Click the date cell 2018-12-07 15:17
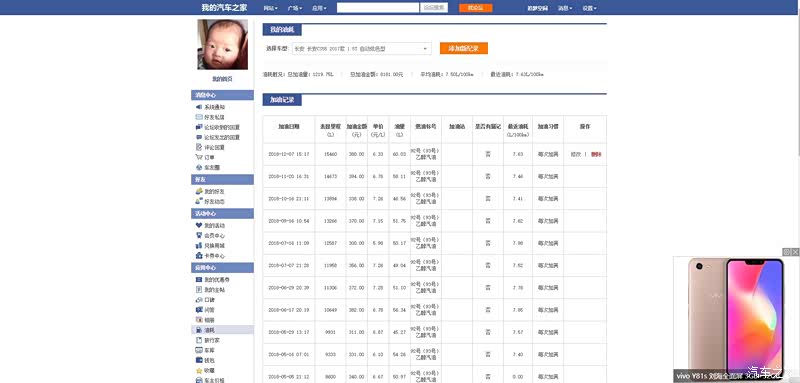Image resolution: width=800 pixels, height=383 pixels. (x=289, y=154)
